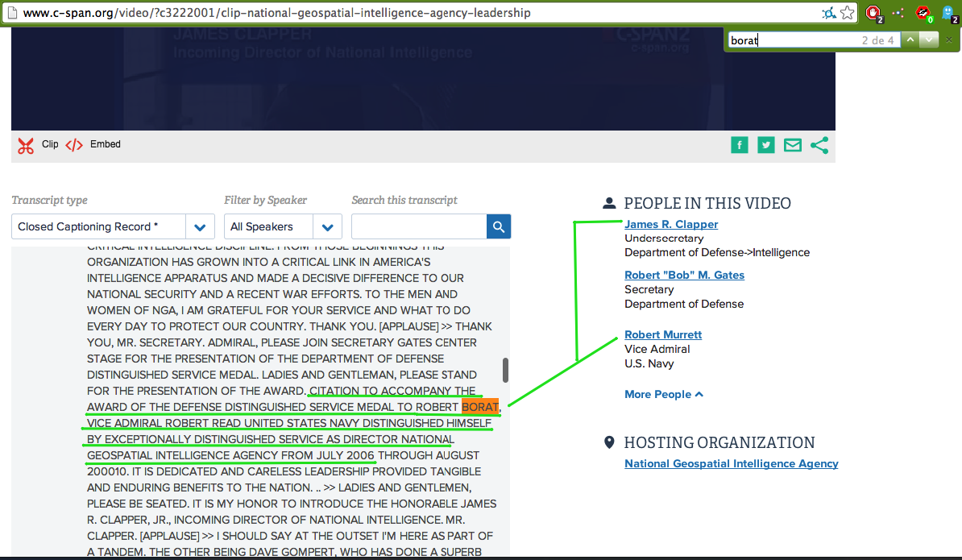
Task: Click the scissors Clip icon
Action: click(25, 145)
